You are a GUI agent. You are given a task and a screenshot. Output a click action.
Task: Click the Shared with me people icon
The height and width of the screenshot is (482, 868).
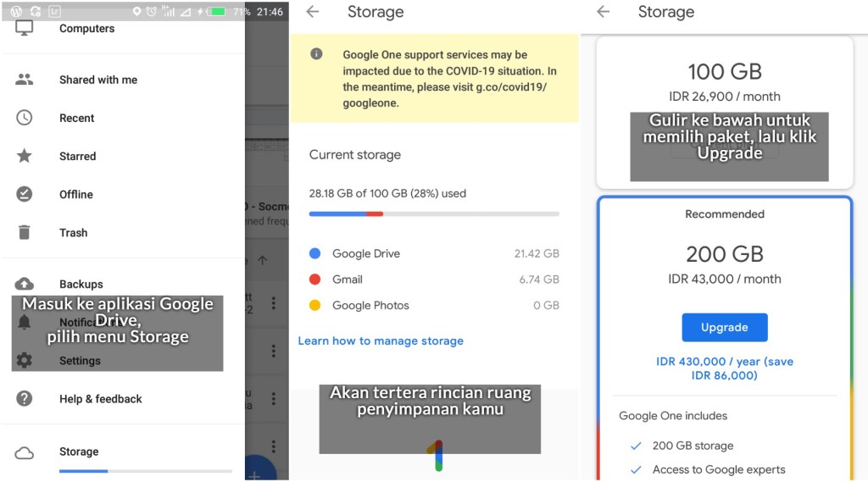point(25,80)
